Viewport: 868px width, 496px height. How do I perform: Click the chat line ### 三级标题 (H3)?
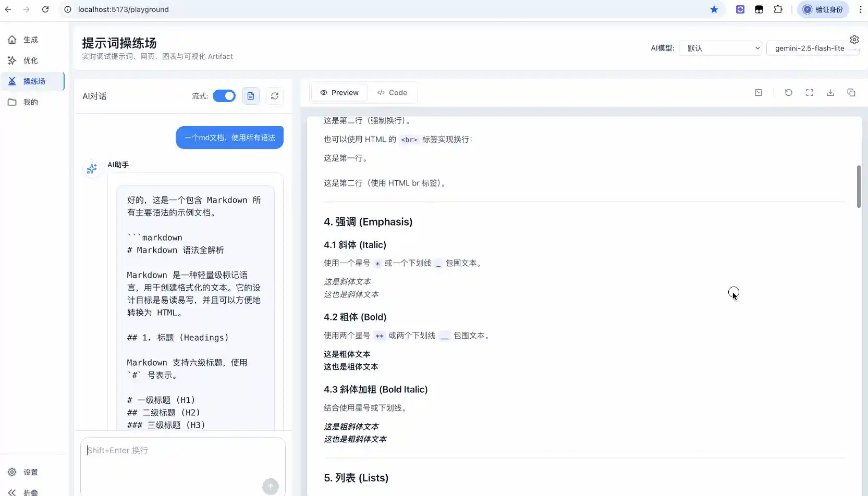point(166,425)
